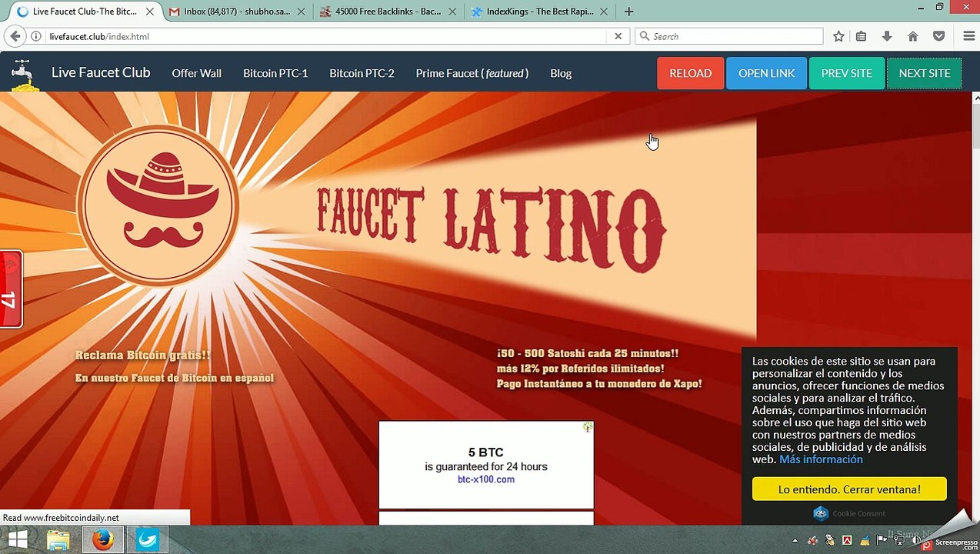Open the Windows Start button
980x554 pixels.
17,539
